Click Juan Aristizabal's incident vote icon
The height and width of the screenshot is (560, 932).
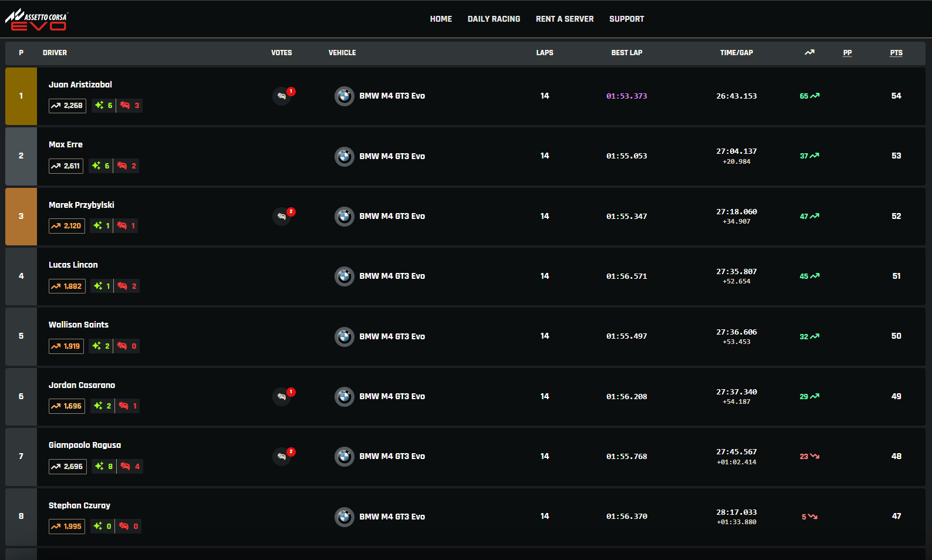[x=282, y=96]
